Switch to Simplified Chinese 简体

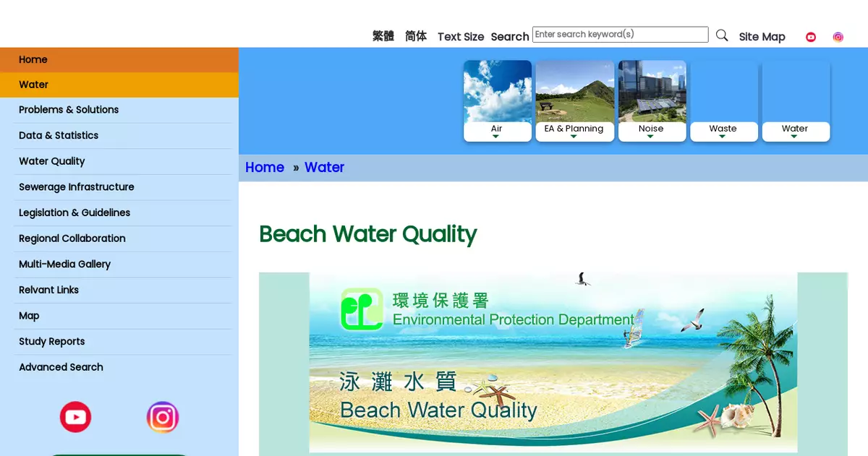pyautogui.click(x=416, y=36)
